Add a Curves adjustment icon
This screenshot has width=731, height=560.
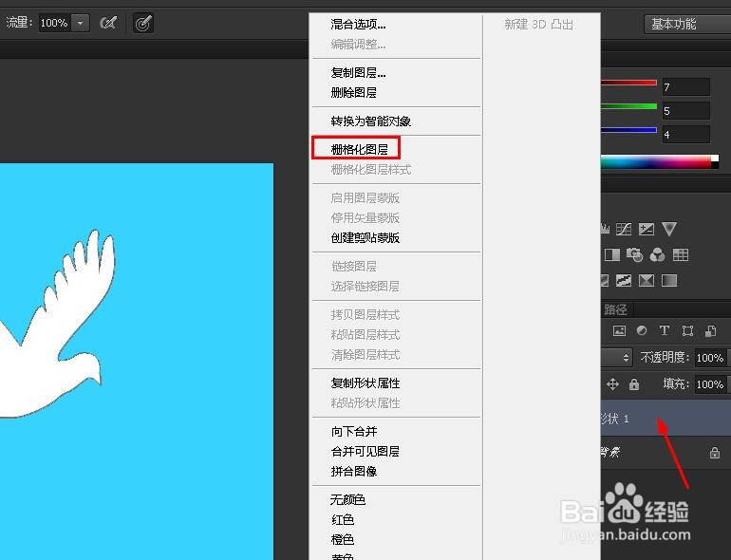624,229
